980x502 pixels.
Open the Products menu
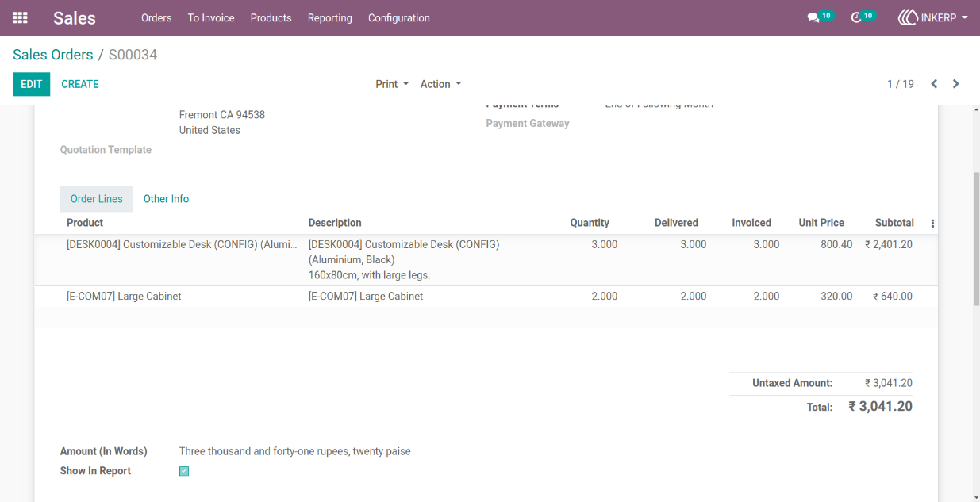tap(271, 17)
